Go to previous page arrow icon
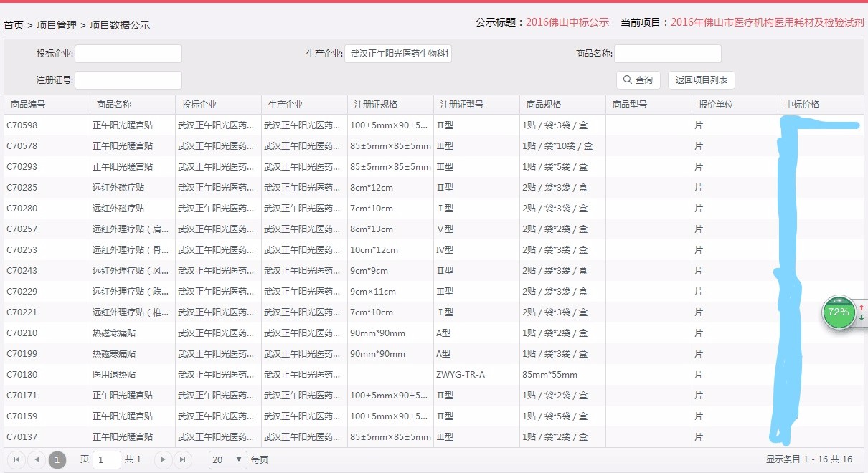 click(37, 459)
